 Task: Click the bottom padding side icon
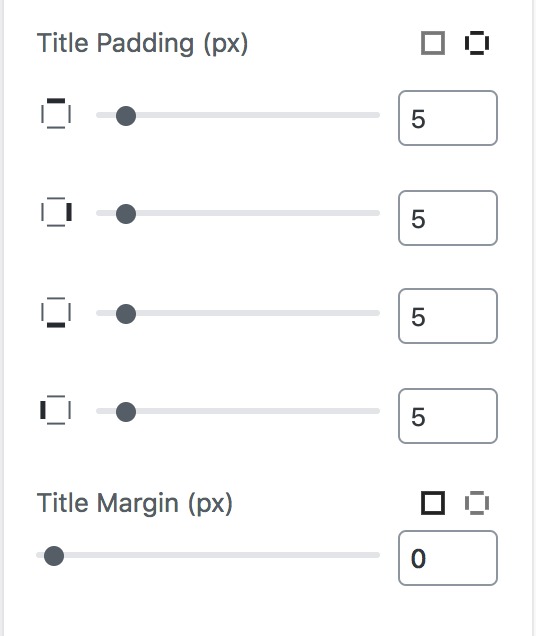tap(56, 312)
